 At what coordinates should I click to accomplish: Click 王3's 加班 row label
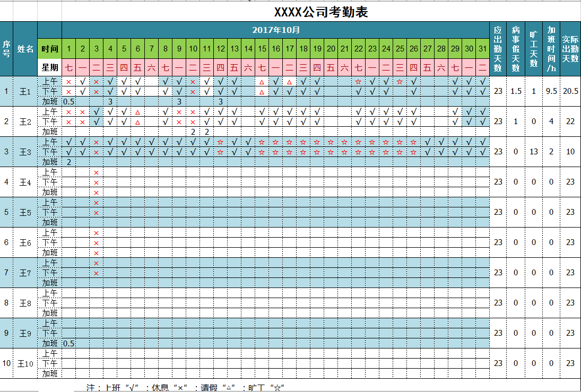[50, 162]
